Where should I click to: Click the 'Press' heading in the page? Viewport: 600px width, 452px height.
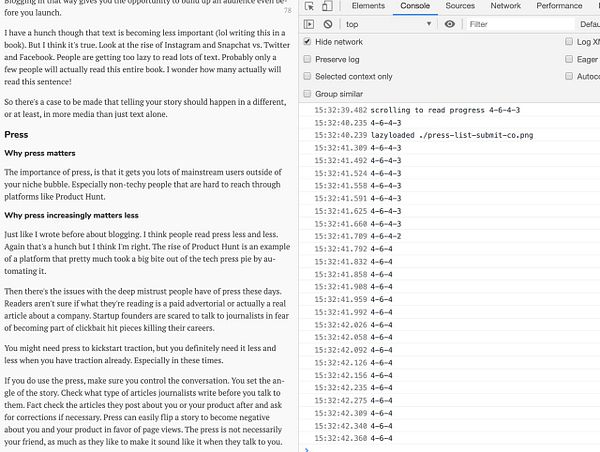[x=16, y=135]
